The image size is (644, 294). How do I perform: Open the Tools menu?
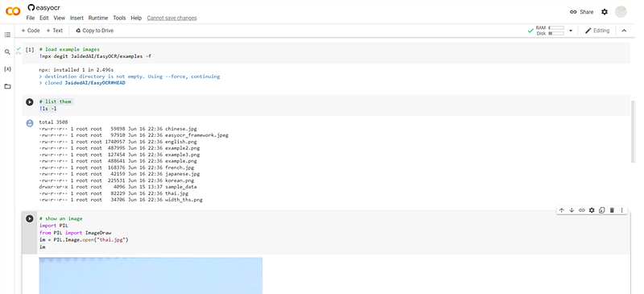(x=119, y=18)
